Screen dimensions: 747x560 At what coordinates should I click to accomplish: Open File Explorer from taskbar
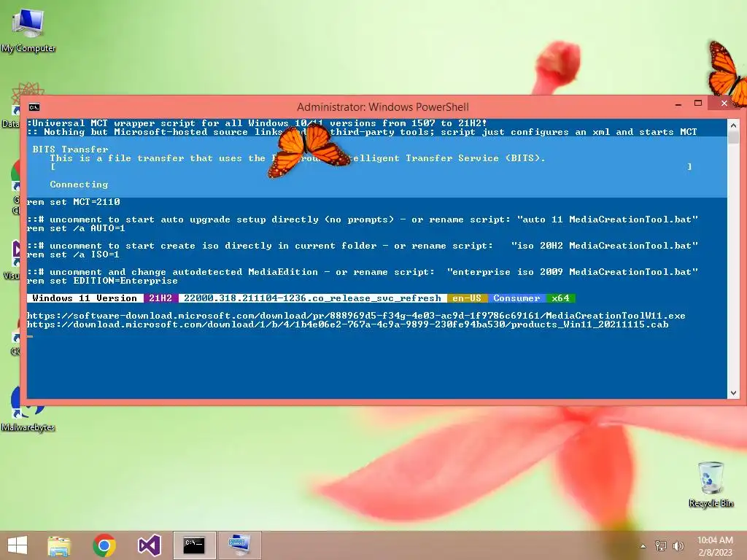(59, 545)
